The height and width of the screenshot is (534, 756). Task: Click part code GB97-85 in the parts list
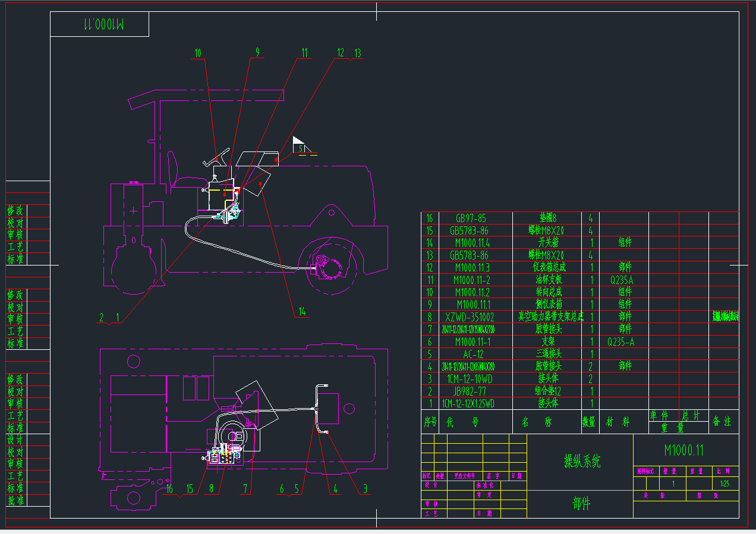tap(471, 218)
